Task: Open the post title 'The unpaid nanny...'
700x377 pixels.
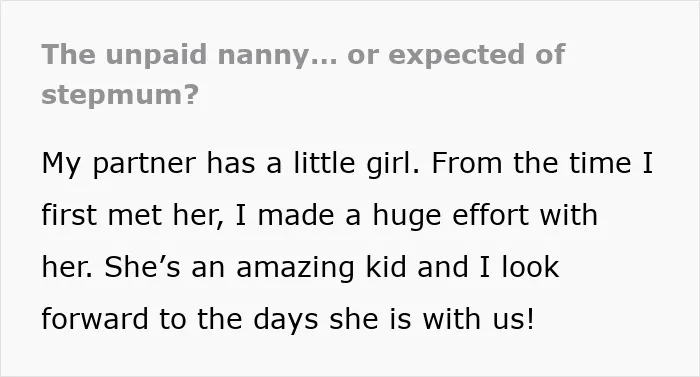Action: click(x=303, y=75)
